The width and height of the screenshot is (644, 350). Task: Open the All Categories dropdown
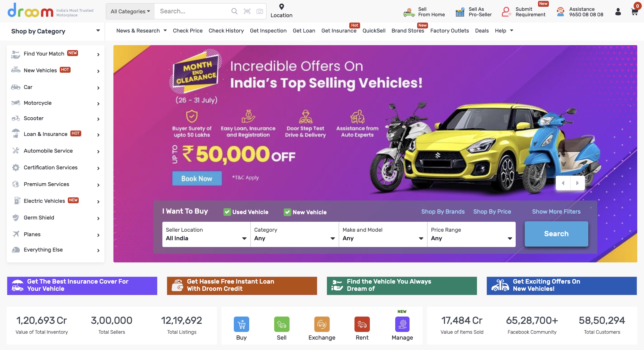pyautogui.click(x=130, y=11)
